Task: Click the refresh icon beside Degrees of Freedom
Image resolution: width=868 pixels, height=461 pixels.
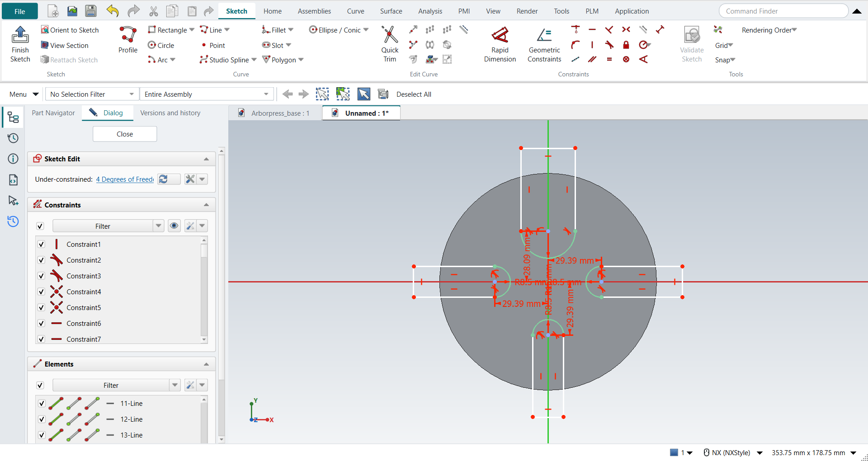Action: 164,179
